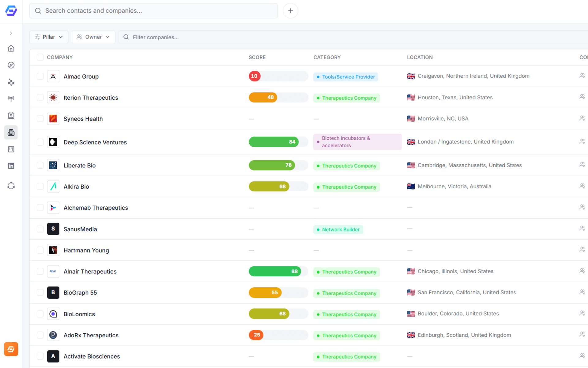This screenshot has width=588, height=368.
Task: Open the contacts badge icon in sidebar
Action: pyautogui.click(x=11, y=116)
